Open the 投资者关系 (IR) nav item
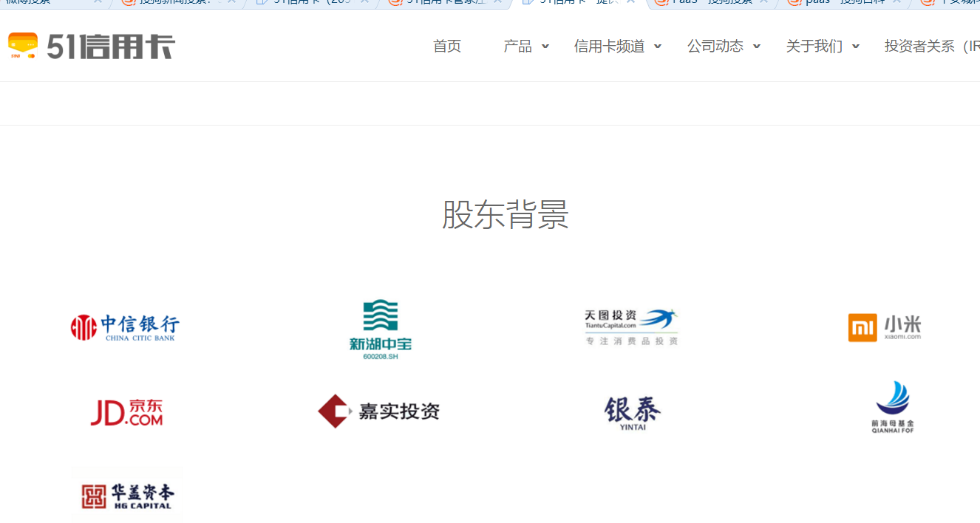980x523 pixels. coord(932,47)
